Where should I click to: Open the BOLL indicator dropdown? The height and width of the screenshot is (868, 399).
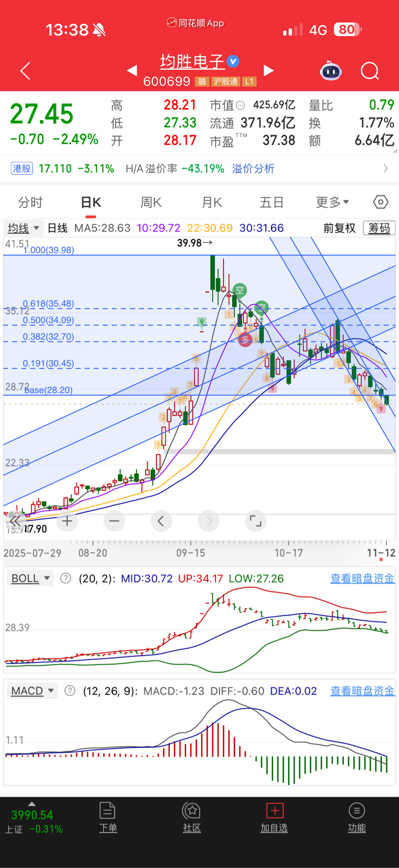point(30,578)
